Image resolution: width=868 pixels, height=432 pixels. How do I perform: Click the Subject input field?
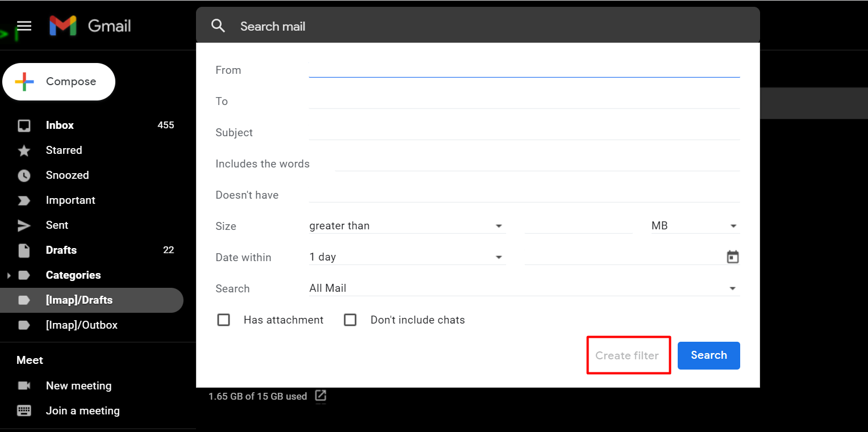tap(524, 132)
